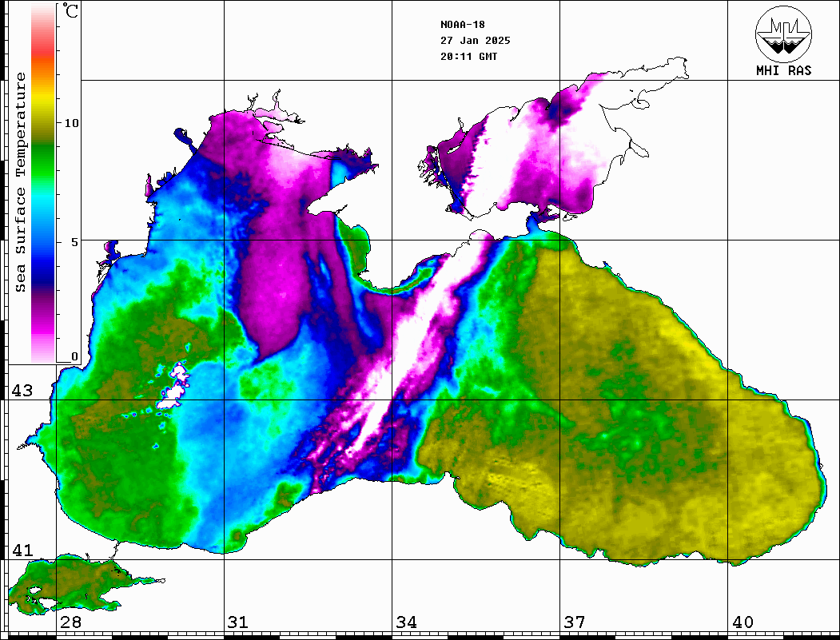Click the longitude 28 label
Screen dimensions: 840x640
pos(70,622)
